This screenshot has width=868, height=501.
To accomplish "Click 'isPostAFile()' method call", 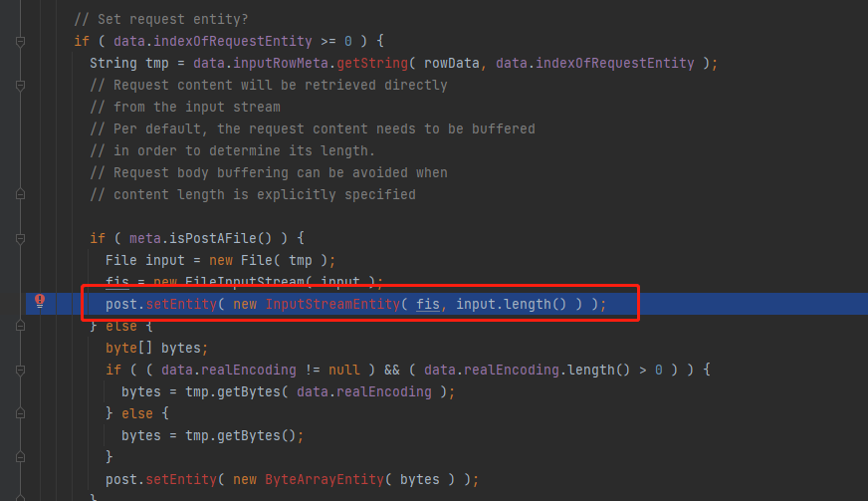I will click(220, 238).
